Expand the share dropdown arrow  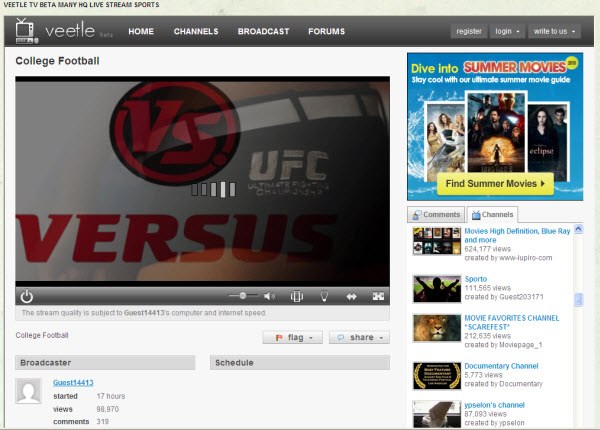381,338
